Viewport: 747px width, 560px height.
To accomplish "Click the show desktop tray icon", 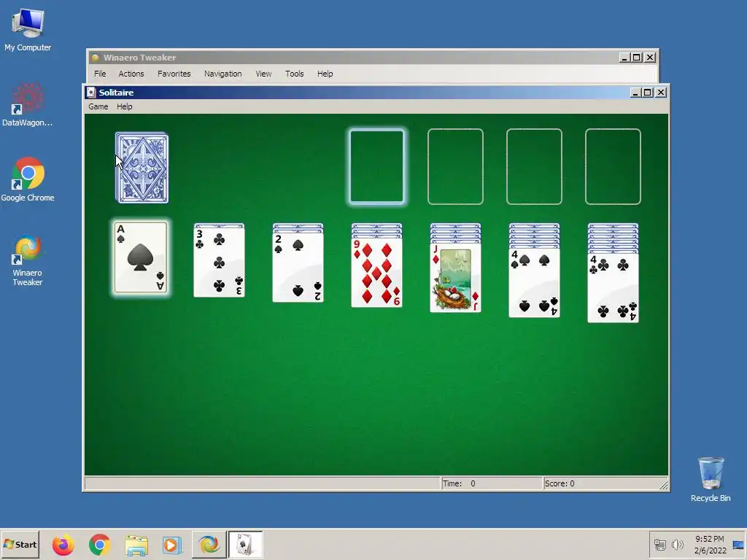I will point(738,545).
